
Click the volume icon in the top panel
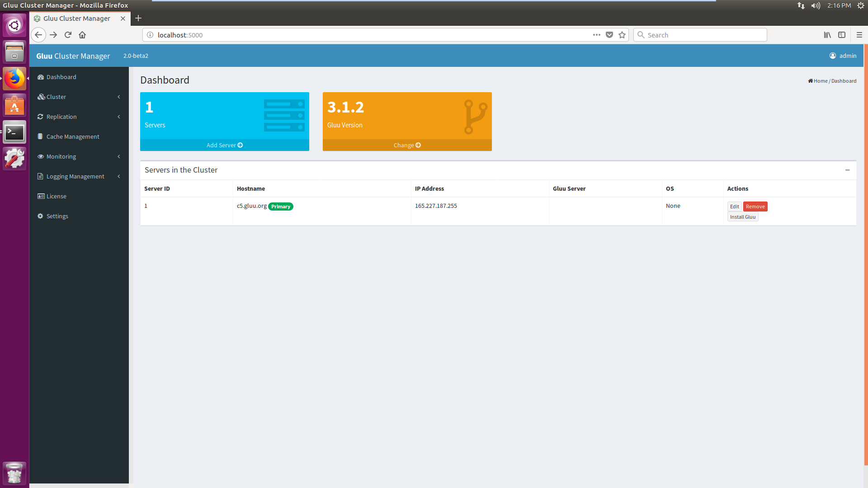pyautogui.click(x=816, y=5)
